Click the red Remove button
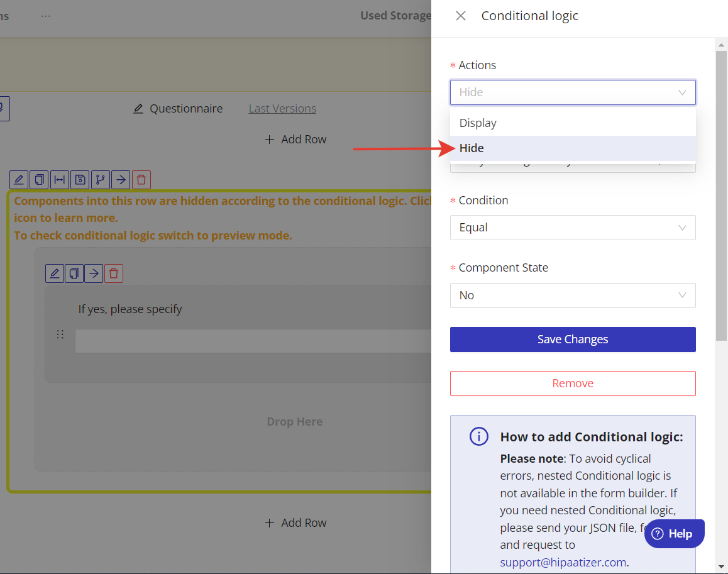 click(572, 384)
